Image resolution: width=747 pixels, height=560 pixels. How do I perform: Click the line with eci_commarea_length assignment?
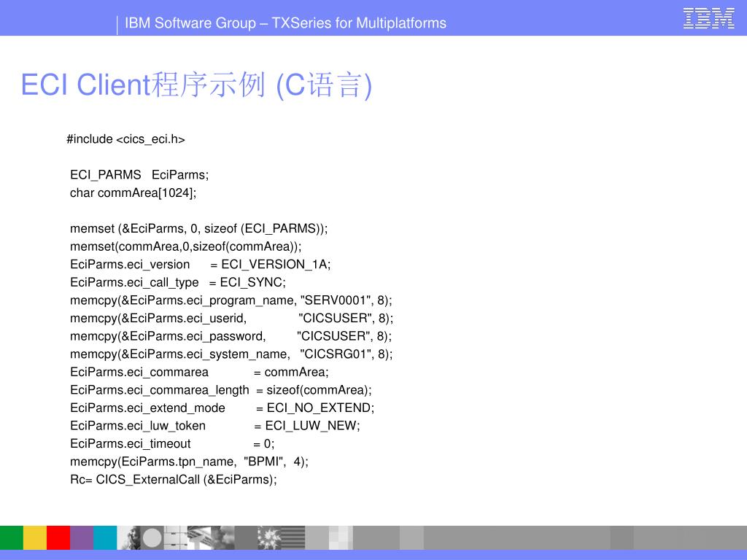pos(221,390)
